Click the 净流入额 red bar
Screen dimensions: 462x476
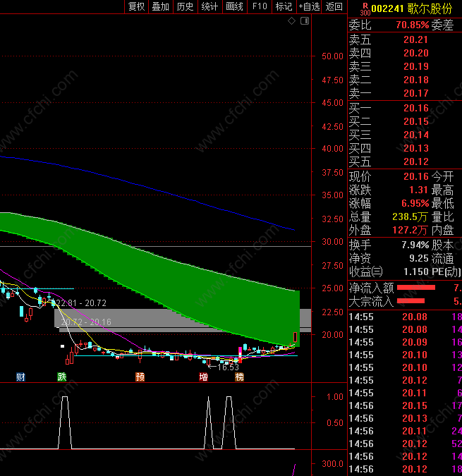pos(416,287)
